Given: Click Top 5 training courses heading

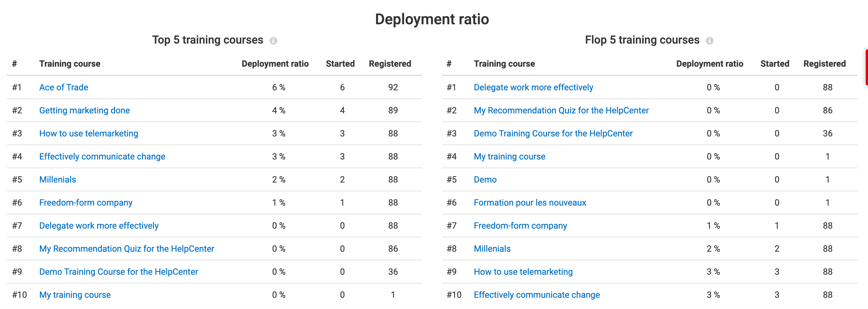Looking at the screenshot, I should click(207, 40).
